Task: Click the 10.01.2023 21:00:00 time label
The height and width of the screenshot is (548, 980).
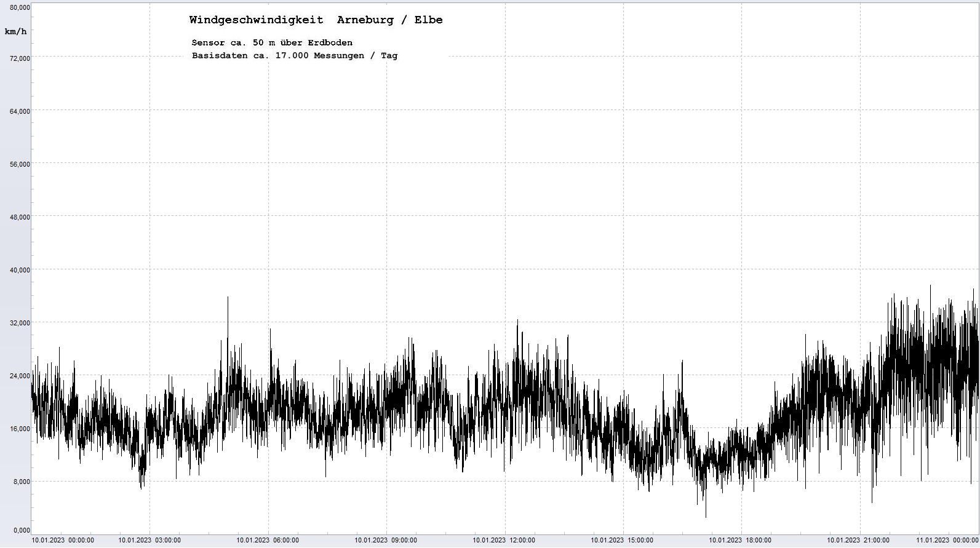Action: click(x=858, y=541)
